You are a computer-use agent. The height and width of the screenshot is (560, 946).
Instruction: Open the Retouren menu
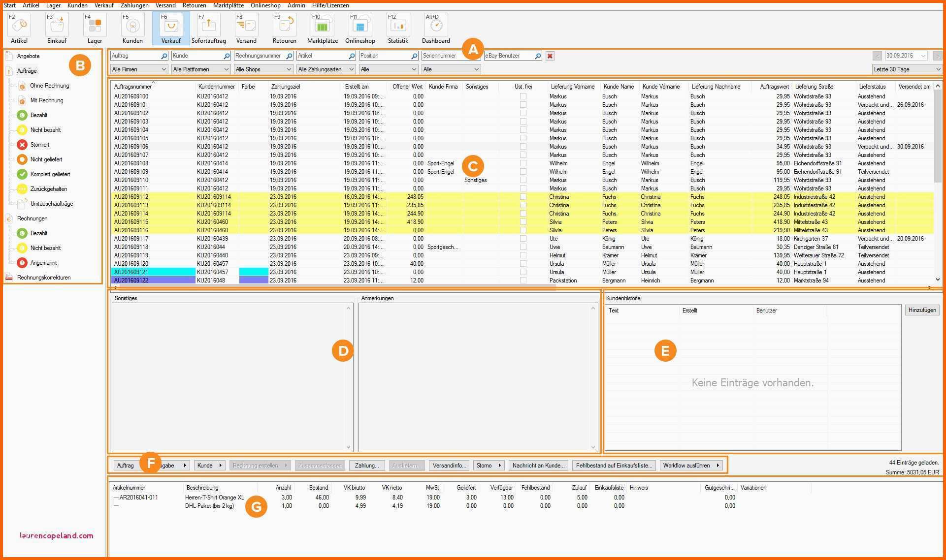pyautogui.click(x=195, y=5)
